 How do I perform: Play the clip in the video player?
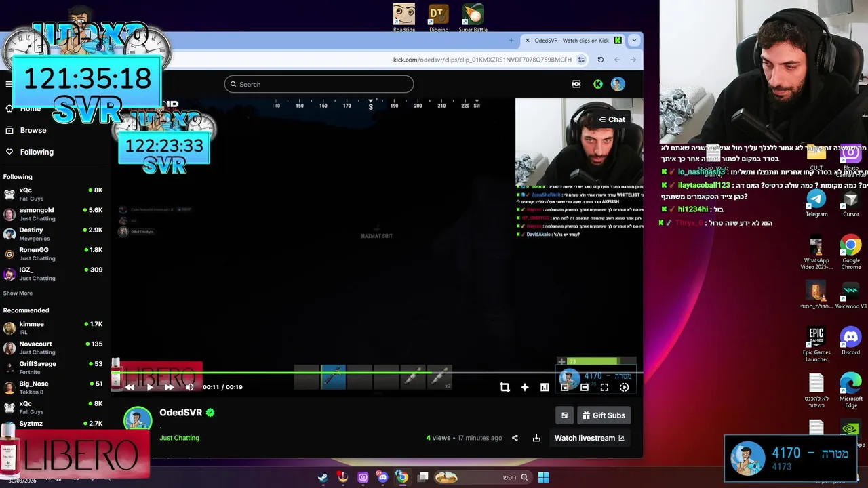tap(150, 387)
